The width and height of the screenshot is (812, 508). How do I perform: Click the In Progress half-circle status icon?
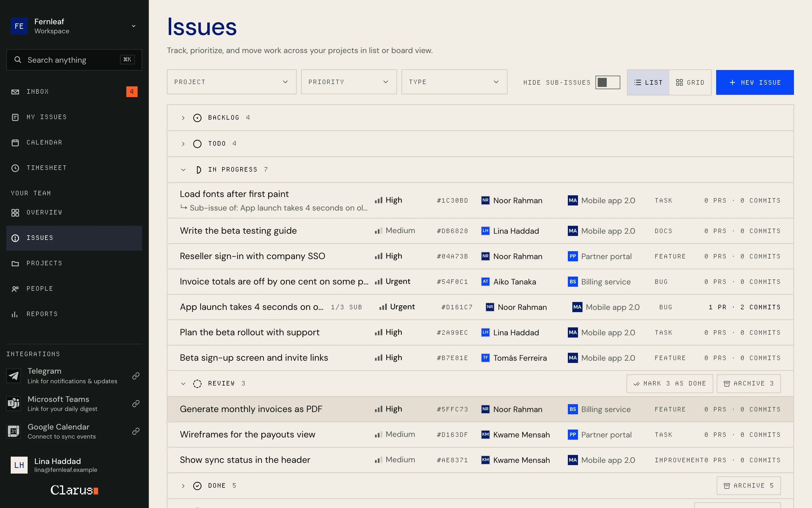click(198, 170)
